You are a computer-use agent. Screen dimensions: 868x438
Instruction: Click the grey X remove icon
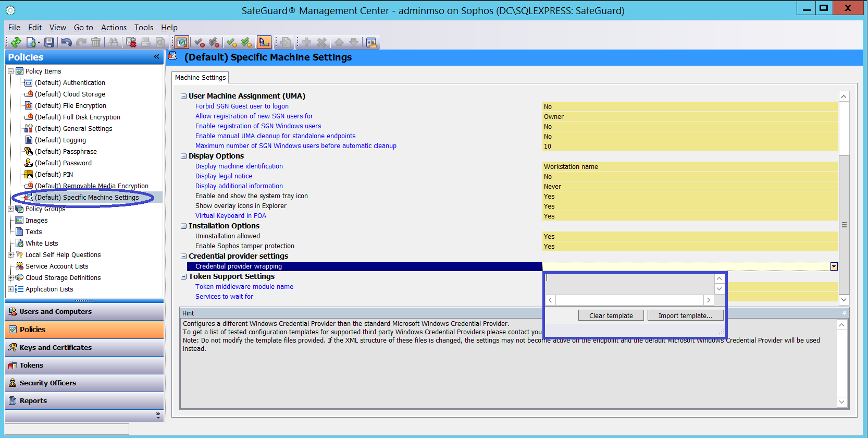coord(321,42)
